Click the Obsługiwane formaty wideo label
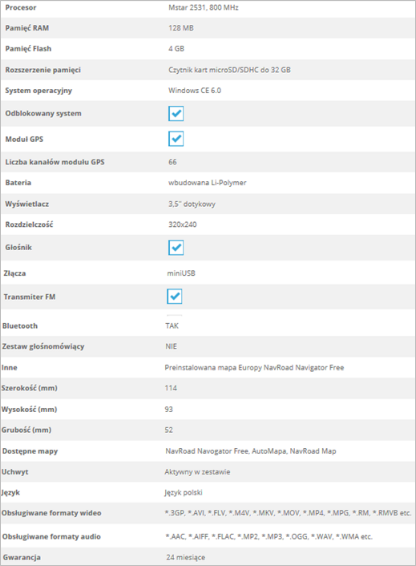The height and width of the screenshot is (566, 416). point(51,513)
